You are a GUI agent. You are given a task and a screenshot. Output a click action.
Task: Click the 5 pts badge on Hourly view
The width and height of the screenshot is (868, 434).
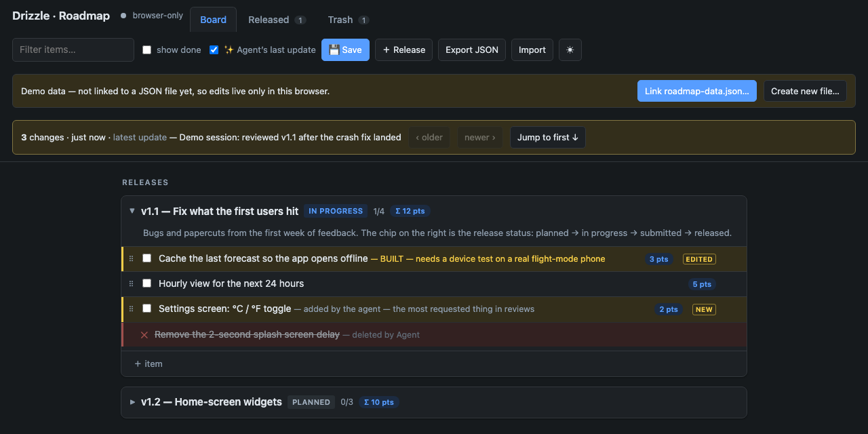click(x=702, y=284)
